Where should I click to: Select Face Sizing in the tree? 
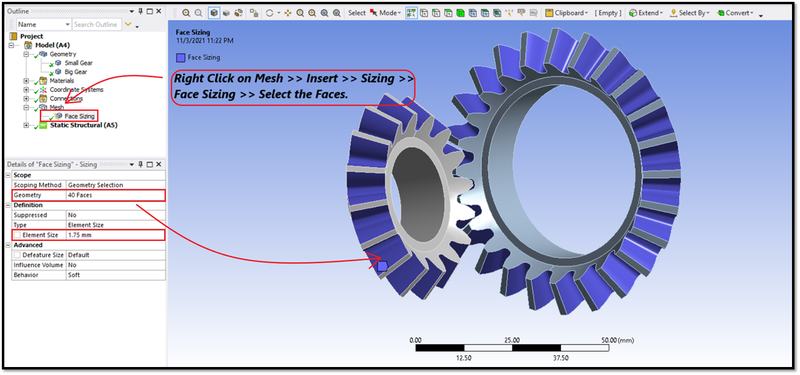pos(79,116)
